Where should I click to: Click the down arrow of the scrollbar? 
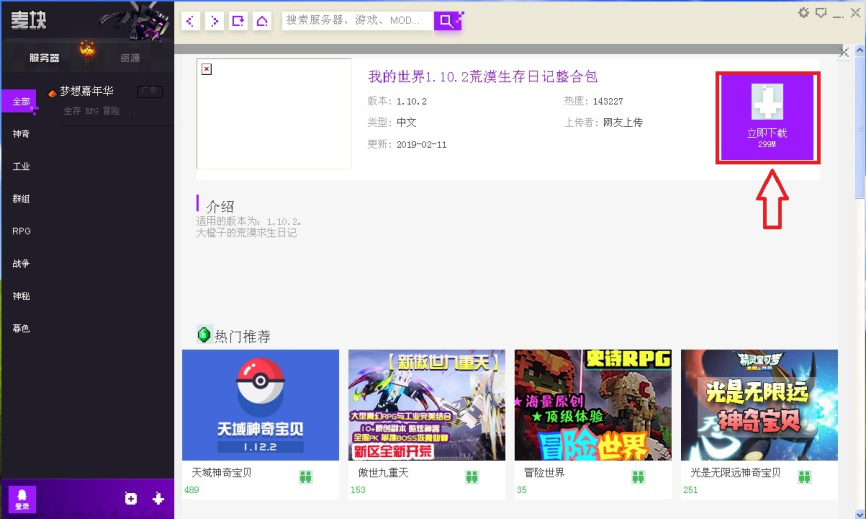[860, 513]
